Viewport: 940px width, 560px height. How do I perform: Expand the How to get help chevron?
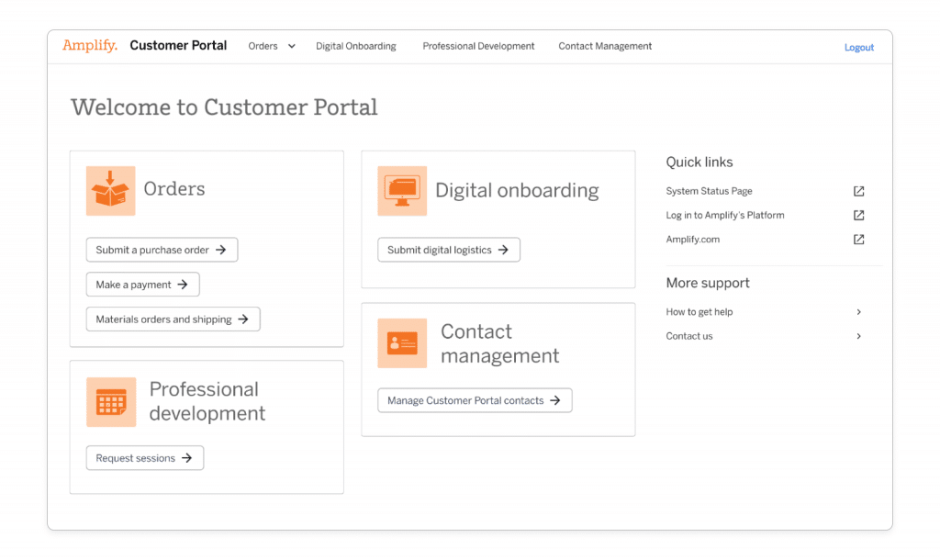coord(858,312)
